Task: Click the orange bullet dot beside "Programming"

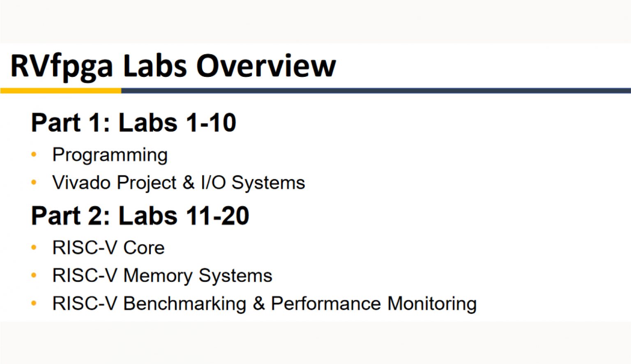Action: pos(34,155)
